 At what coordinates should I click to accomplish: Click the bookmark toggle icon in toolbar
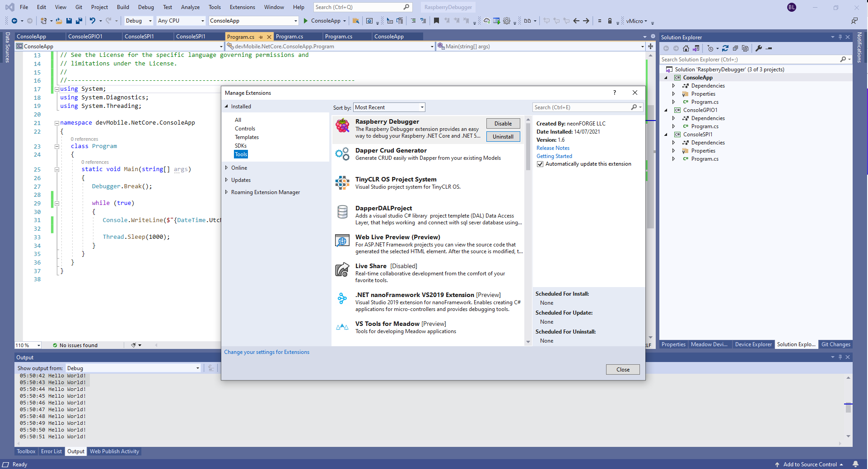(x=436, y=21)
